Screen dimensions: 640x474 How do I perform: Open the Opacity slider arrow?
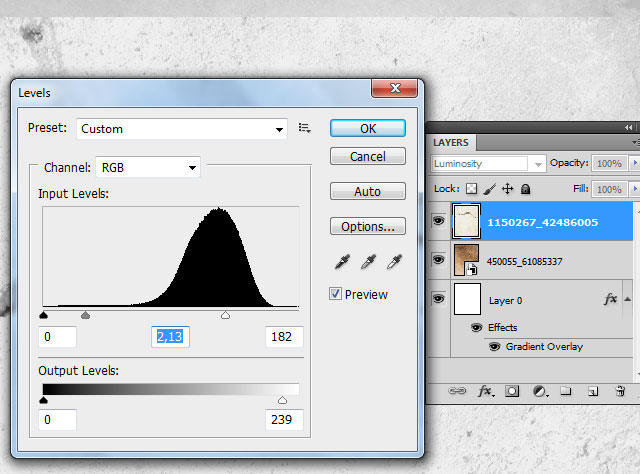[x=635, y=163]
